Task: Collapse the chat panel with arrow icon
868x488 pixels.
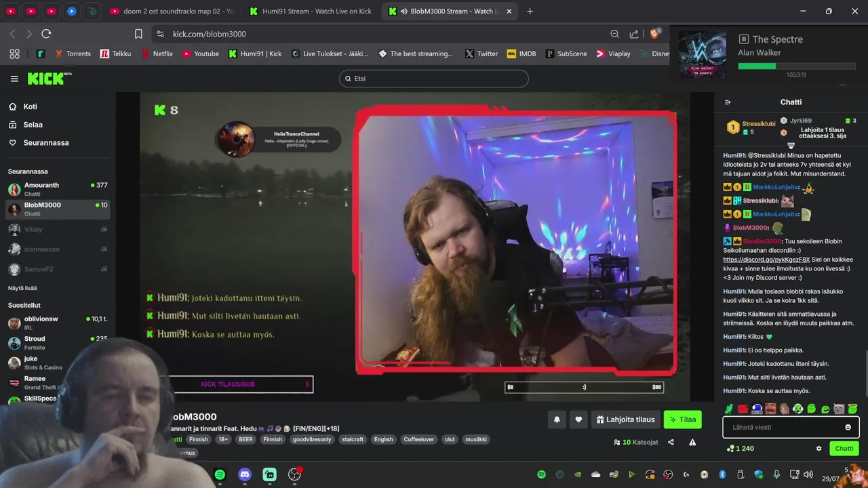Action: (x=728, y=102)
